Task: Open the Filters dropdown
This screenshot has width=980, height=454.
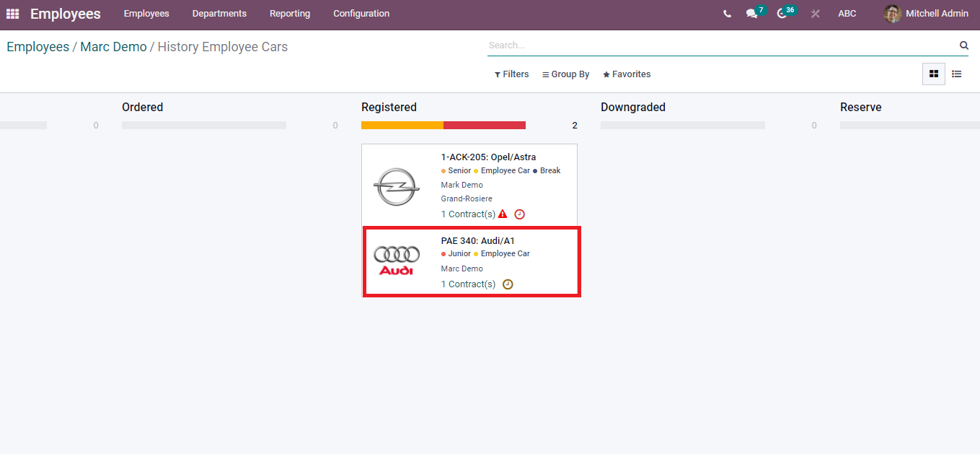Action: click(511, 74)
